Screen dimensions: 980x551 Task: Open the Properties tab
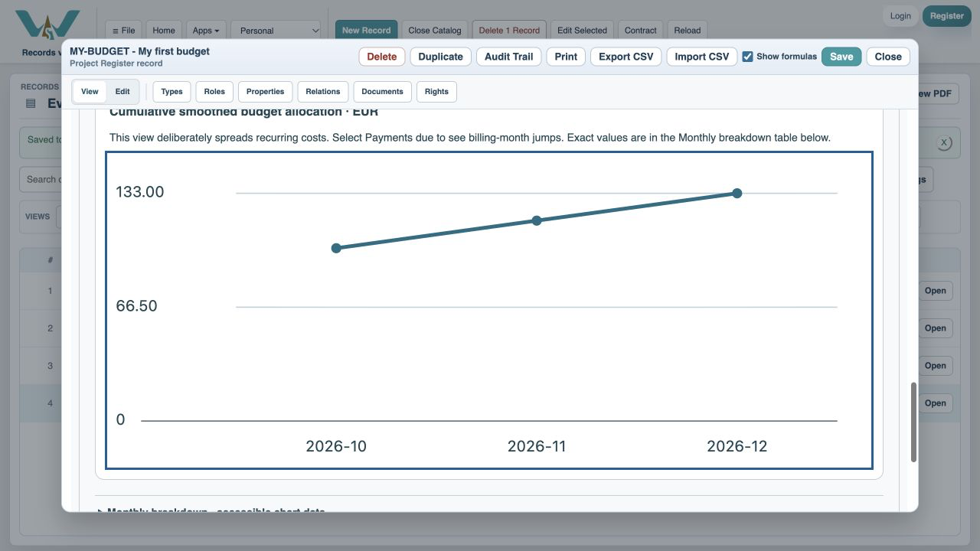pos(266,92)
